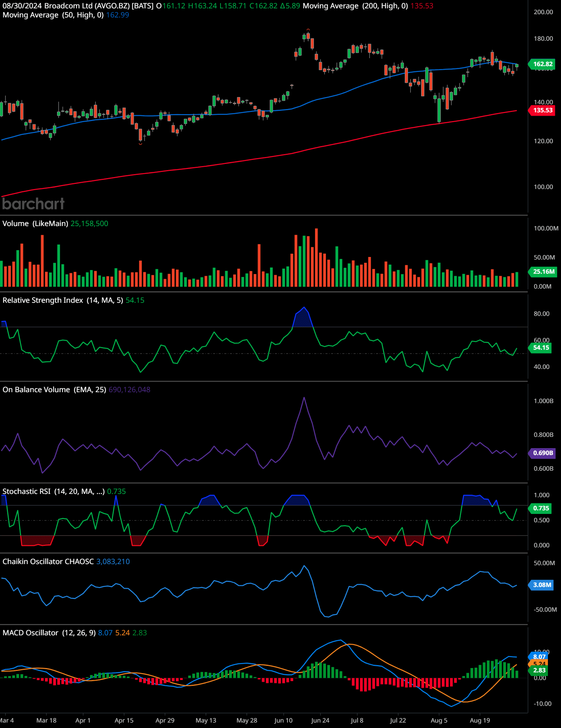Viewport: 561px width, 728px height.
Task: Click the 135.53 value in the header legend
Action: [x=422, y=6]
